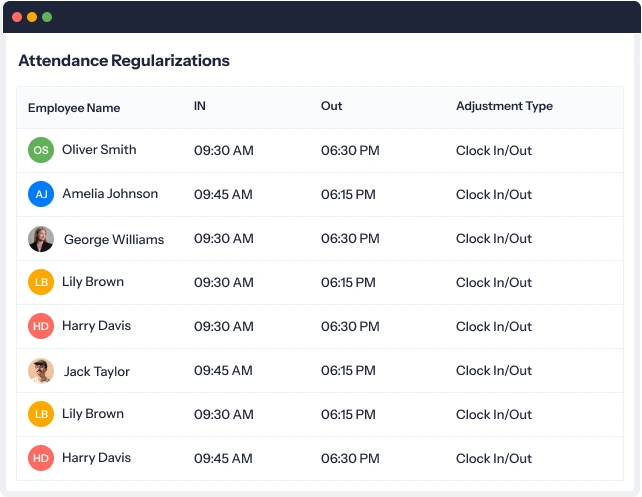Click the Out column header

[x=332, y=106]
